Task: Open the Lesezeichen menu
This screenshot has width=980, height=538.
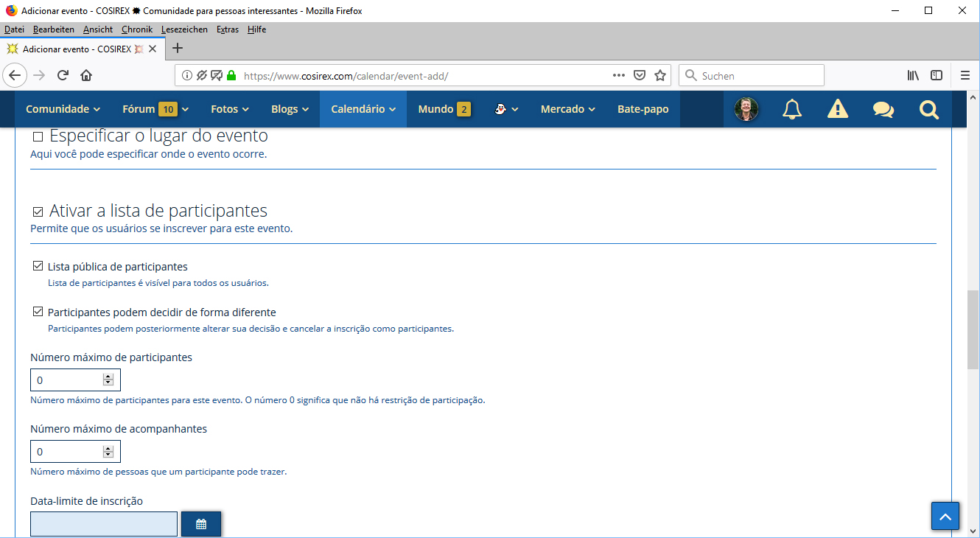Action: [184, 29]
